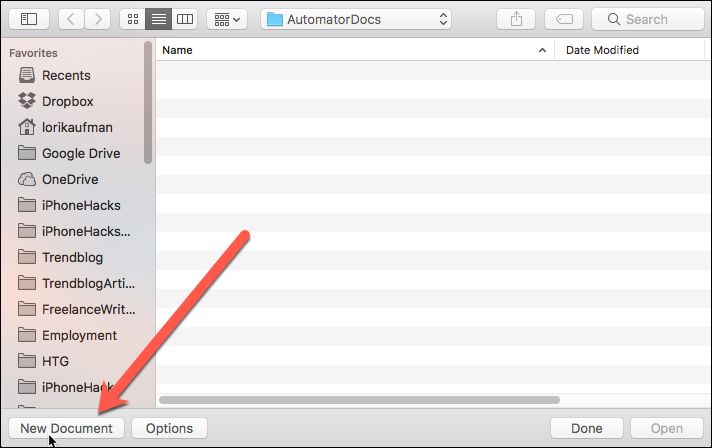This screenshot has width=712, height=448.
Task: Click the Options button
Action: 169,428
